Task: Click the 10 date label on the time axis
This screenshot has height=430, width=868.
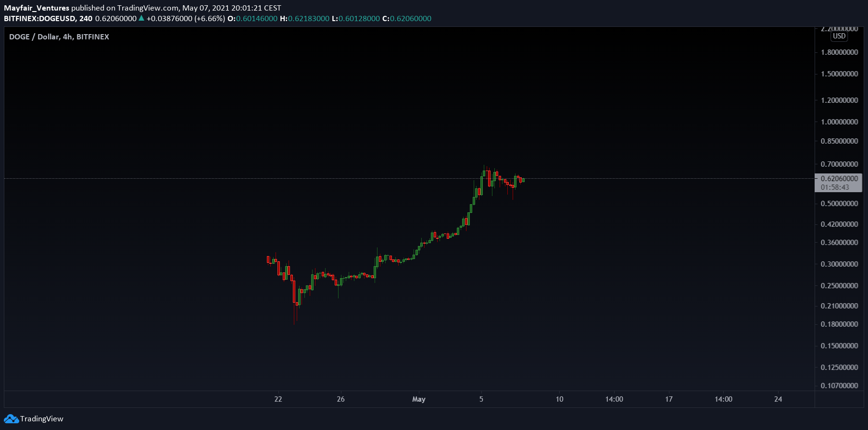Action: (x=560, y=399)
